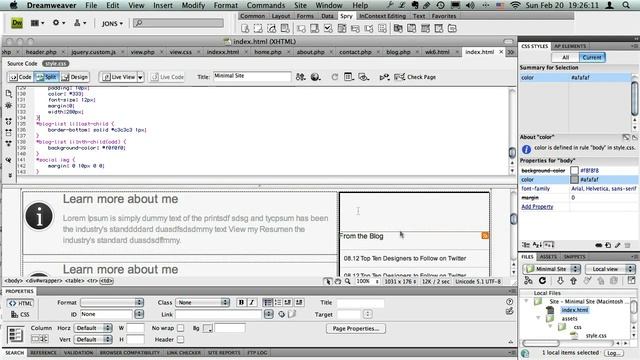Enable the Header checkbox
Image resolution: width=640 pixels, height=360 pixels.
click(x=180, y=339)
